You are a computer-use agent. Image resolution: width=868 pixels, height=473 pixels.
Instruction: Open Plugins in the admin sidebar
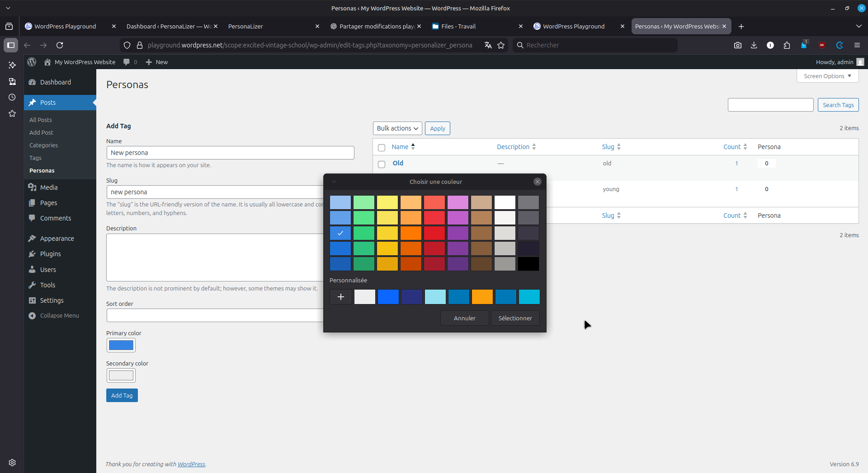pos(50,254)
